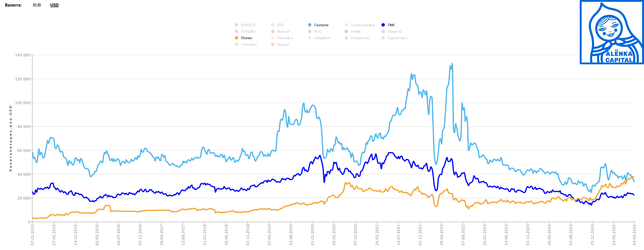Click the Роснефть legend marker dot
The image size is (644, 250).
(x=273, y=38)
